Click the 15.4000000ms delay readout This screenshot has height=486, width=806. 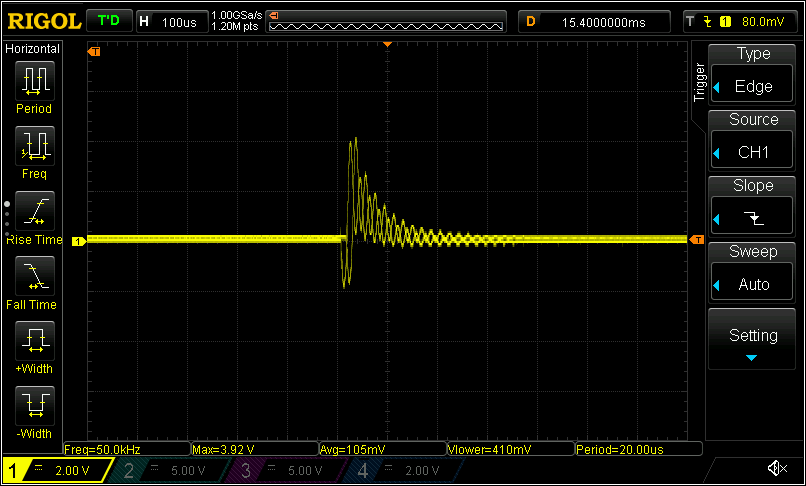click(603, 21)
